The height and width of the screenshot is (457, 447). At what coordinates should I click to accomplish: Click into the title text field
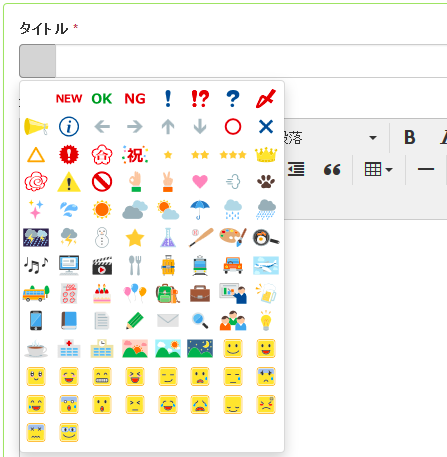pyautogui.click(x=251, y=61)
